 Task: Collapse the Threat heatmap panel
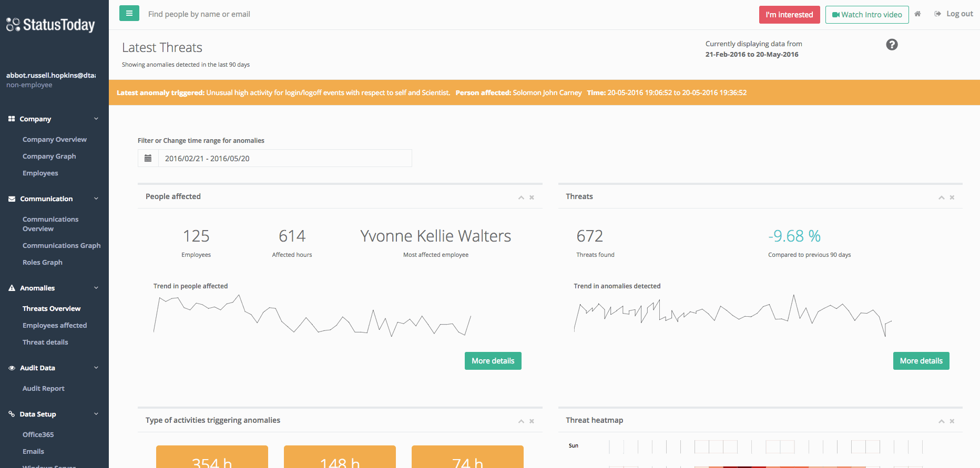(942, 421)
